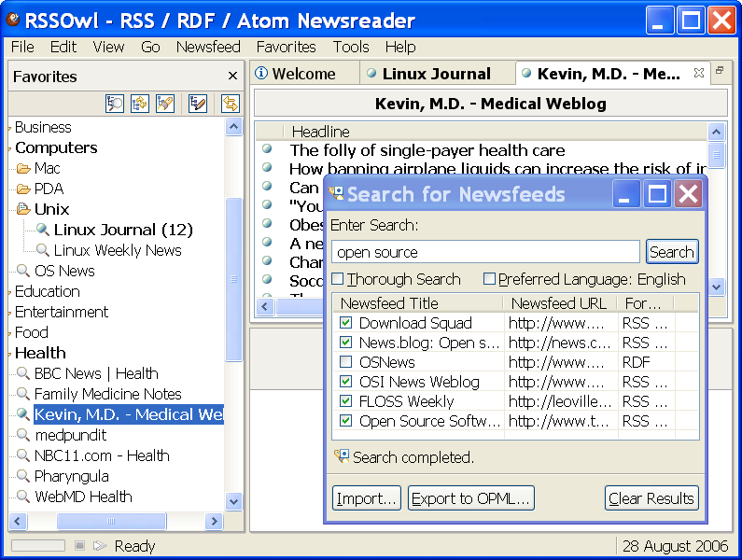Expand the Entertainment category

coord(10,313)
